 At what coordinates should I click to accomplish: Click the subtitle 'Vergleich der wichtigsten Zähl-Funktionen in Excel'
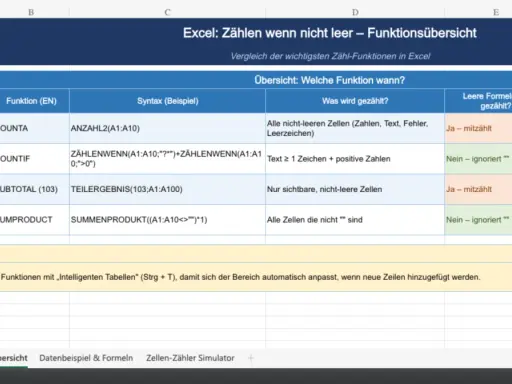[x=330, y=56]
